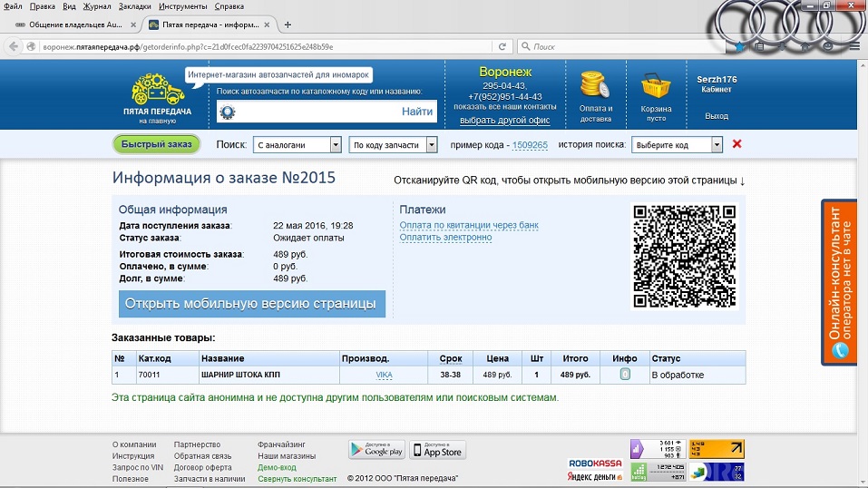Open the Онлайн-консультант chat side tab
868x488 pixels.
pos(844,282)
